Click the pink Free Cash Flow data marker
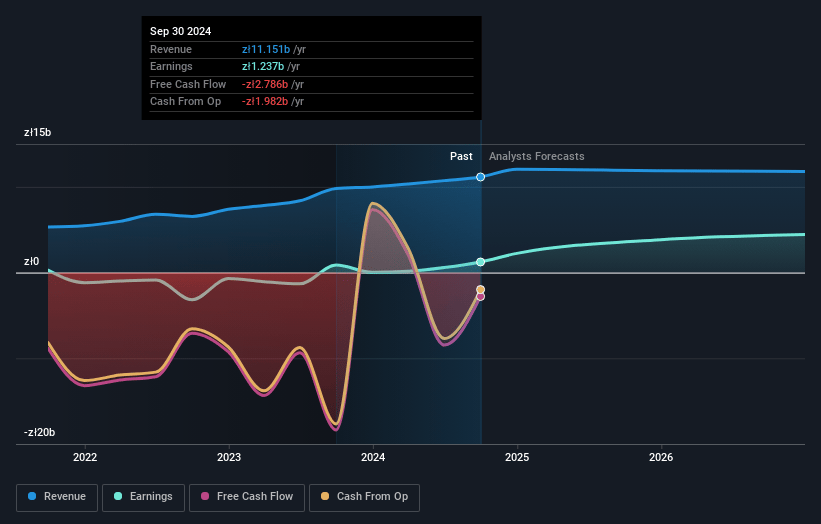The image size is (821, 524). (480, 297)
